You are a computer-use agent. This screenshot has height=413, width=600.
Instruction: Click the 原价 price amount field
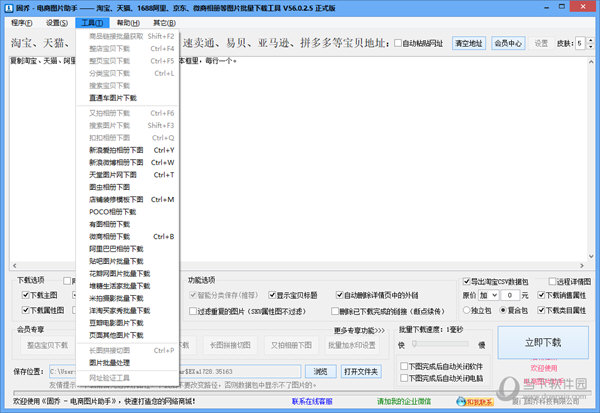click(x=510, y=295)
